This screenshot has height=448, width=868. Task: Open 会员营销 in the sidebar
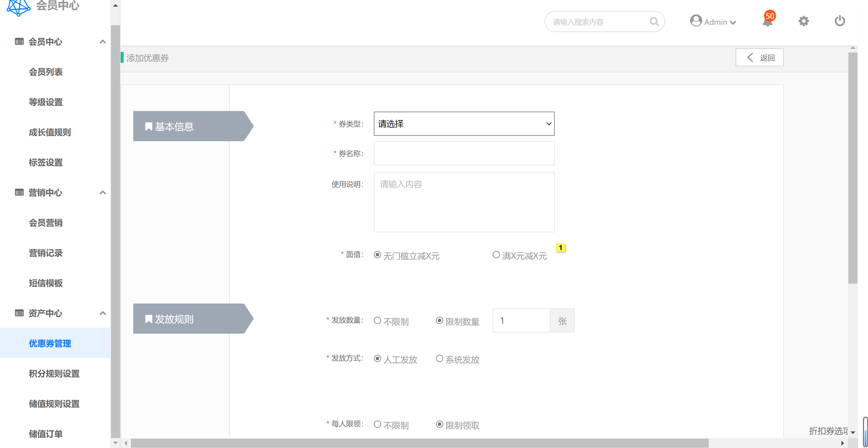pyautogui.click(x=46, y=223)
